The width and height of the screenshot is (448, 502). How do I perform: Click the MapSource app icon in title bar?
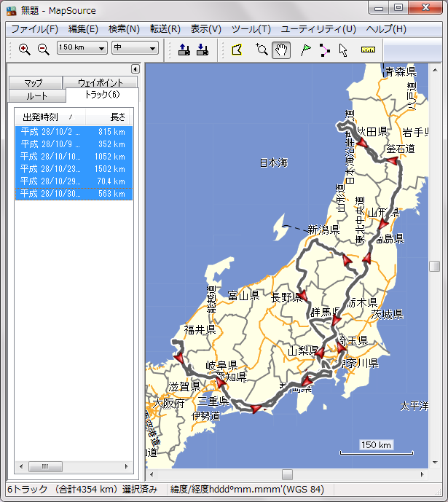11,11
